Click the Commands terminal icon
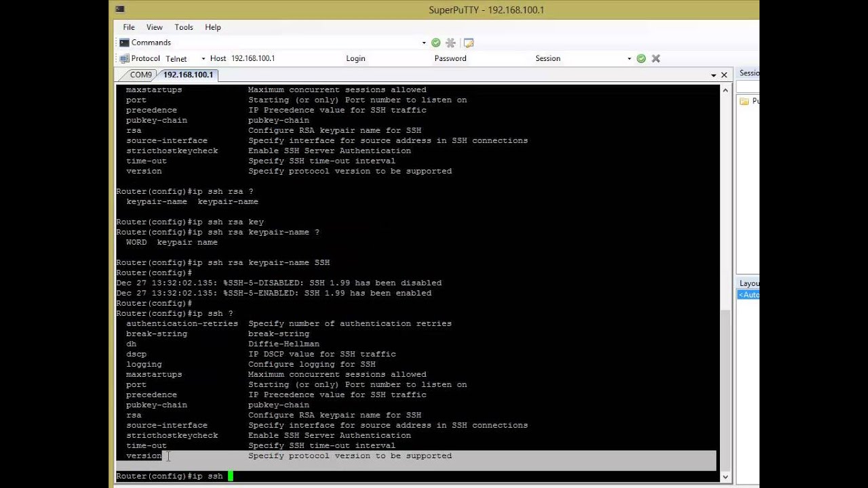This screenshot has height=488, width=868. (x=124, y=43)
